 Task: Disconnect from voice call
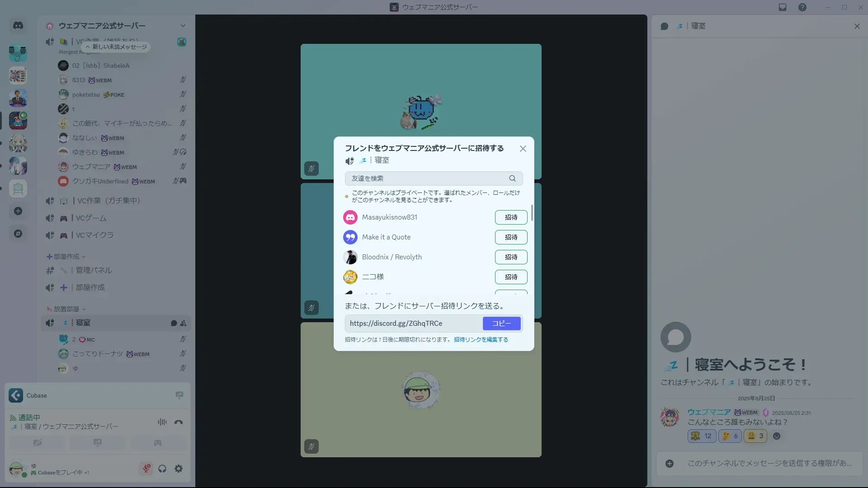click(x=179, y=422)
